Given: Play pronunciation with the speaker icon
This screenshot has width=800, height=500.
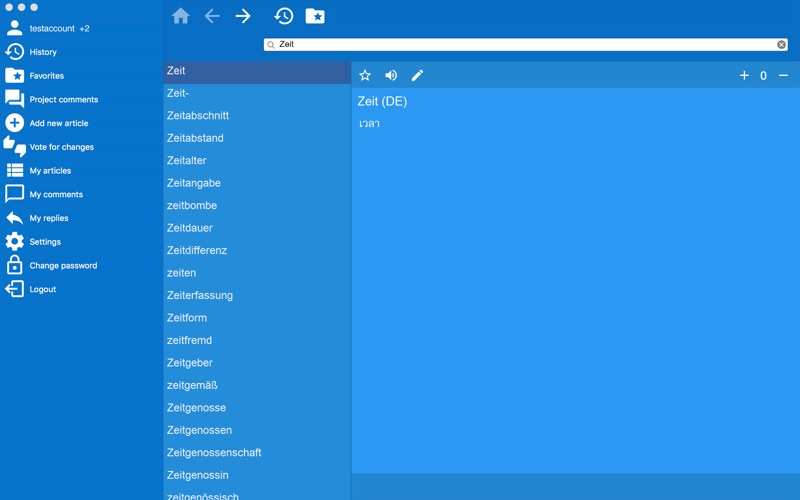Looking at the screenshot, I should 391,76.
